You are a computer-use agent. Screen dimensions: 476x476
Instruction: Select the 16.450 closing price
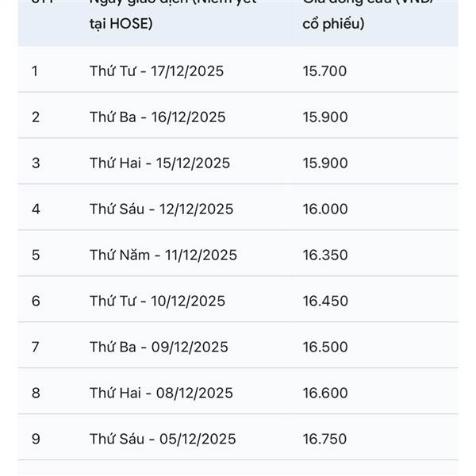point(324,301)
